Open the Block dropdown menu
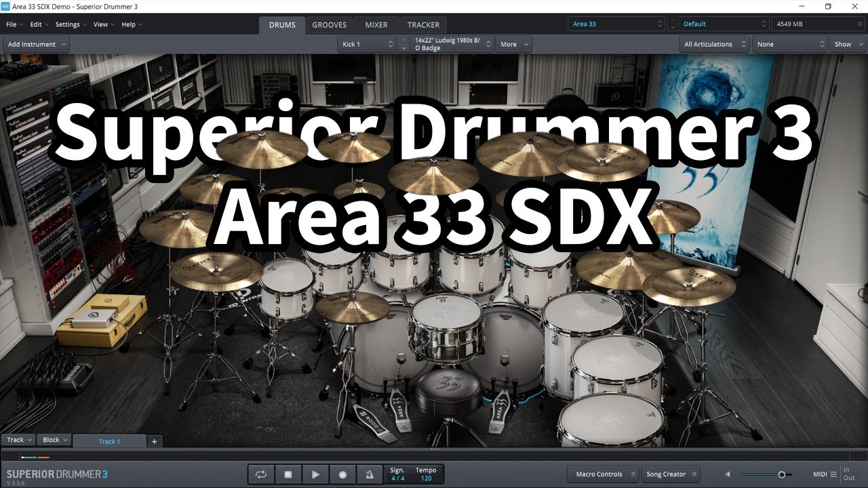 [x=54, y=440]
